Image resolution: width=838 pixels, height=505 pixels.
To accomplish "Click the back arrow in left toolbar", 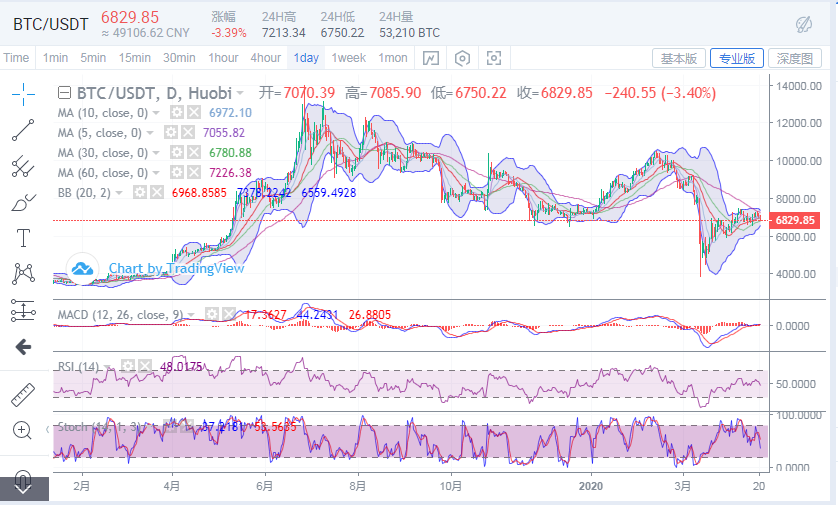I will point(24,347).
